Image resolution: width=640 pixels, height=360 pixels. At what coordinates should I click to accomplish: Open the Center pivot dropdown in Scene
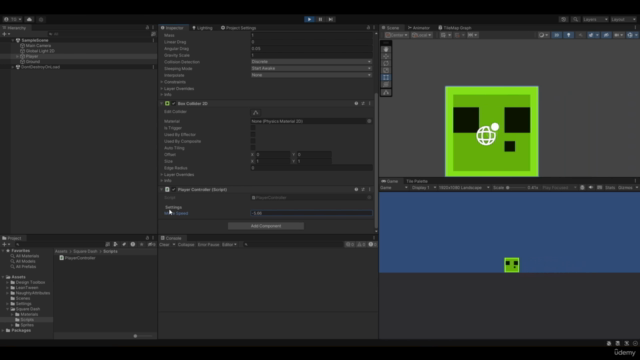click(396, 35)
